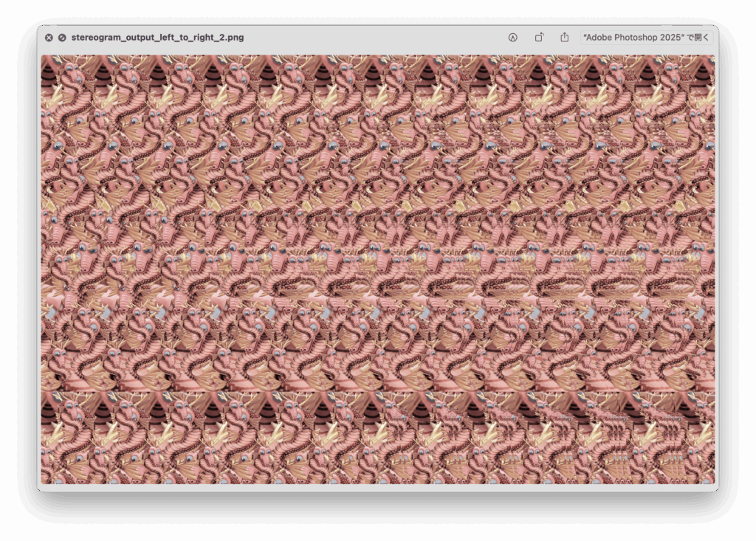Rotate the image with the rotate icon

[539, 38]
